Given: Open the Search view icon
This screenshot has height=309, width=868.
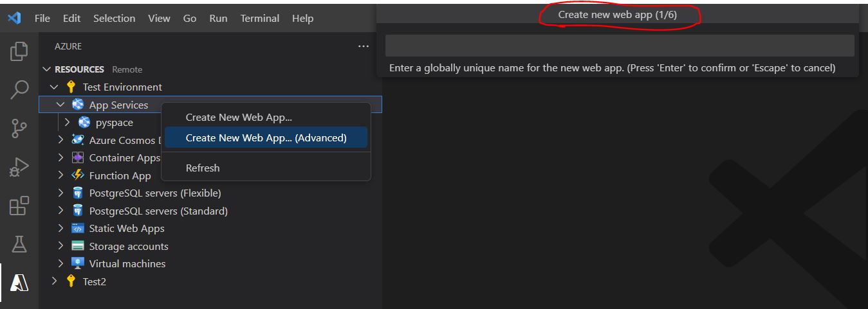Looking at the screenshot, I should coord(19,90).
